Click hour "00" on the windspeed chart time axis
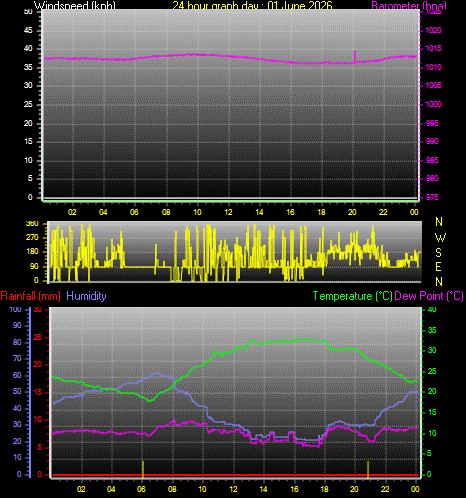466x498 pixels. 414,212
